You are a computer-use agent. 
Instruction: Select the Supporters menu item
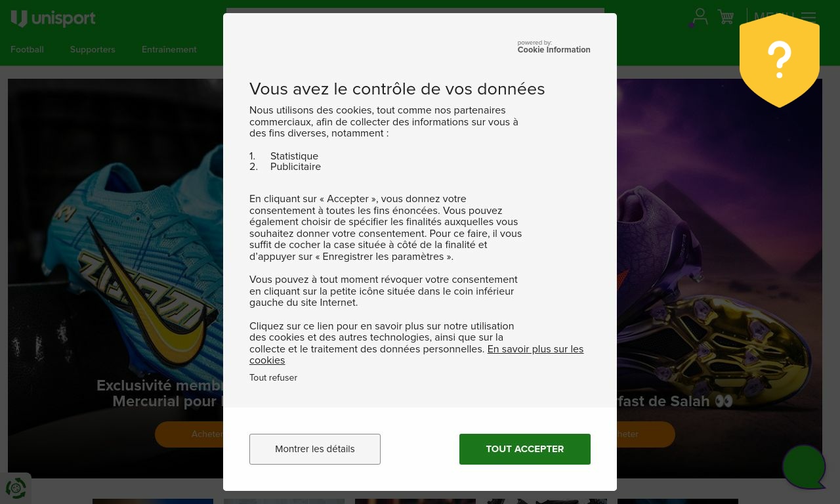pos(93,49)
